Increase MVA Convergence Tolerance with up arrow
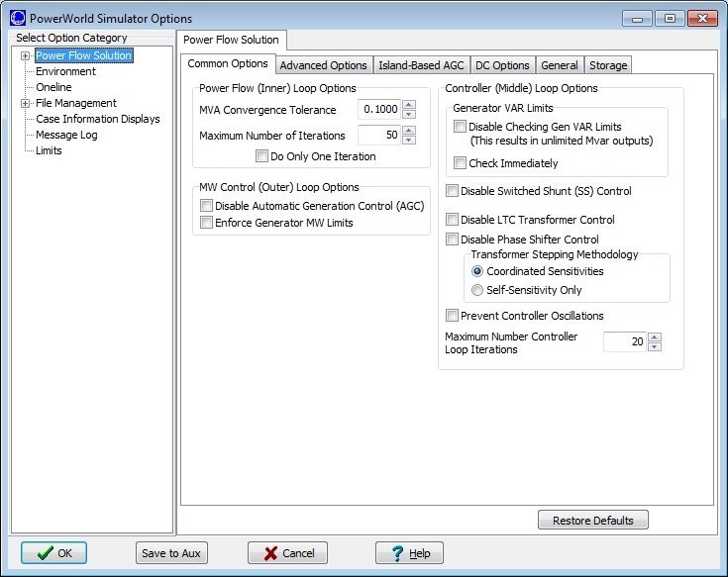 click(x=409, y=104)
